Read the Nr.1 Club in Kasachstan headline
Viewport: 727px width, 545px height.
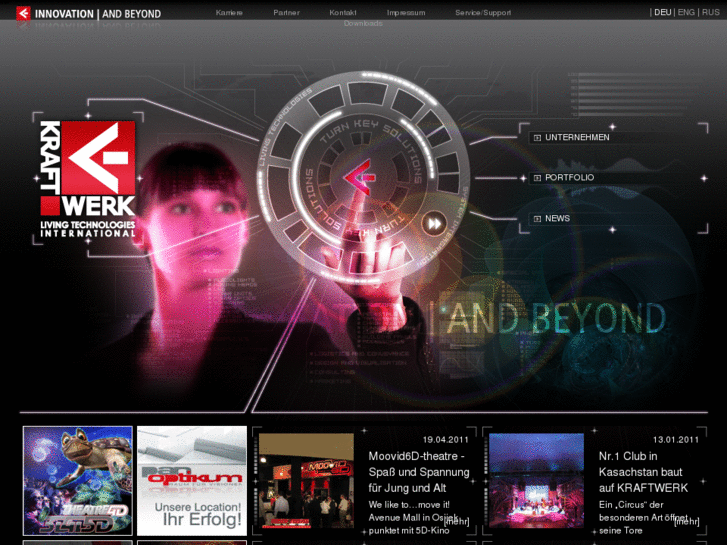pos(643,472)
